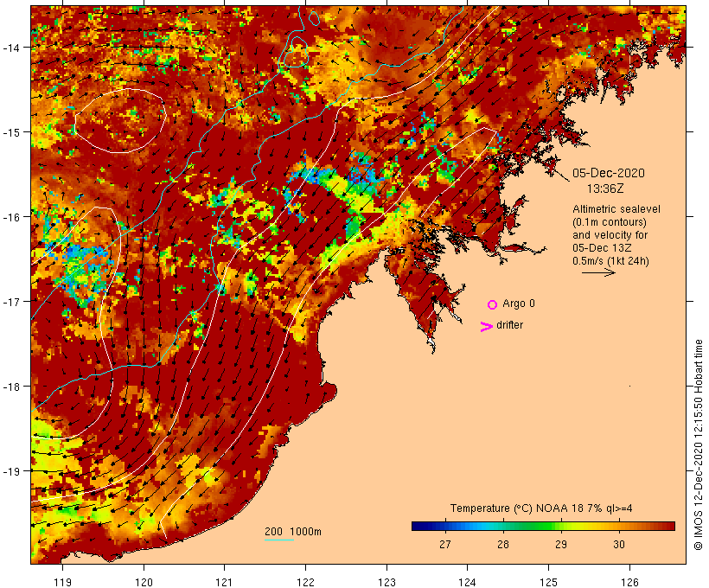Click the longitude label 119

[62, 582]
